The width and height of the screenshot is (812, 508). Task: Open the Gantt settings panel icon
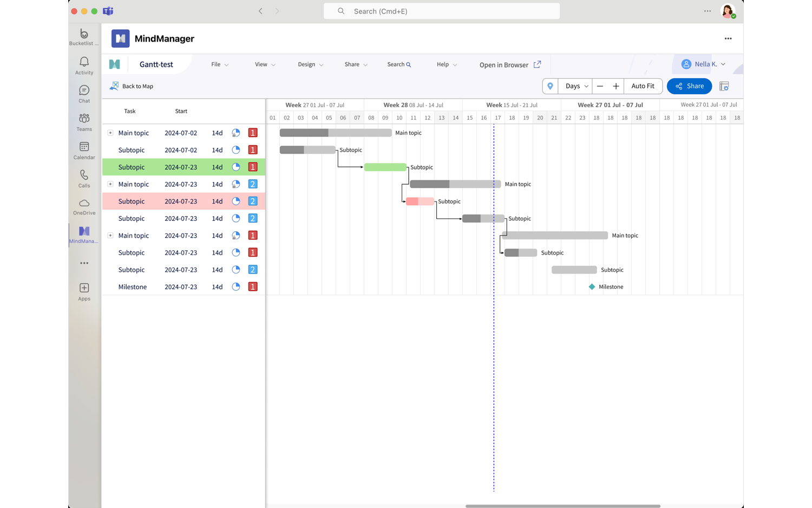pyautogui.click(x=724, y=86)
